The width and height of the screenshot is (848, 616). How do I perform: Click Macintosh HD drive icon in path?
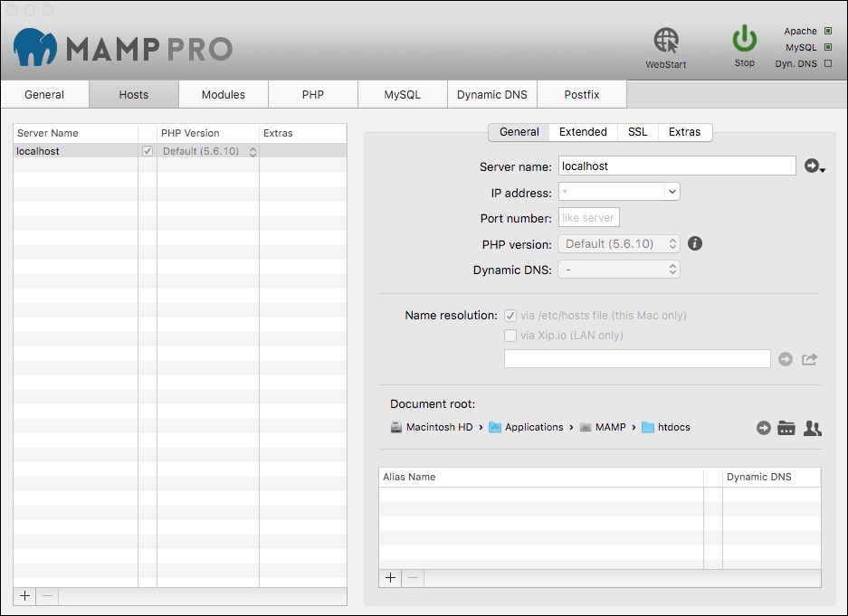click(396, 428)
